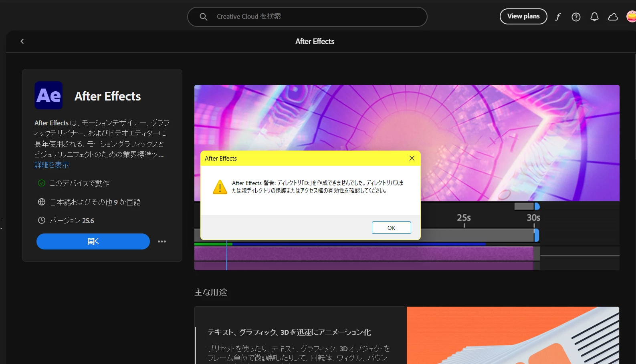
Task: Click the clock version icon
Action: coord(42,220)
